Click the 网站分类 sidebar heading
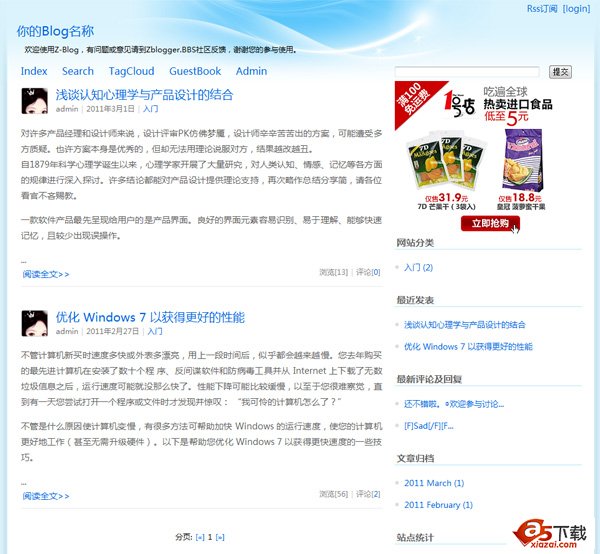600x554 pixels. 415,243
